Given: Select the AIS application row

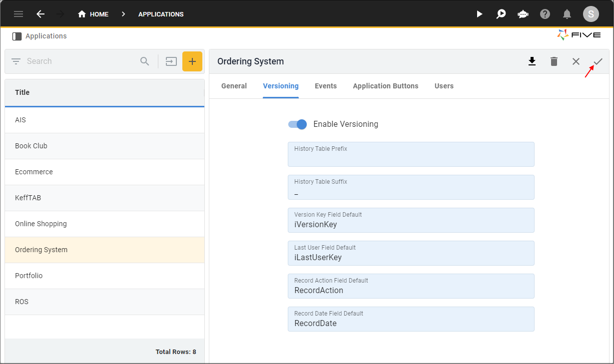Looking at the screenshot, I should (104, 120).
